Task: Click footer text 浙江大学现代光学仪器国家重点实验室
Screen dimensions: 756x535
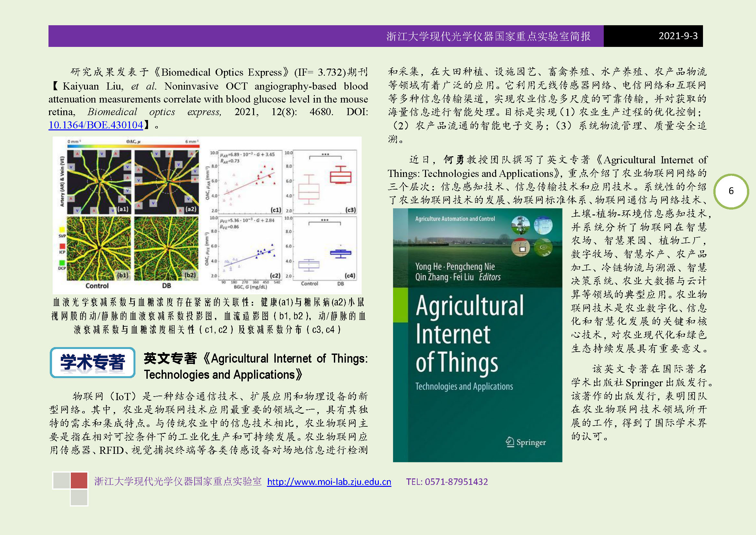Action: coord(178,482)
